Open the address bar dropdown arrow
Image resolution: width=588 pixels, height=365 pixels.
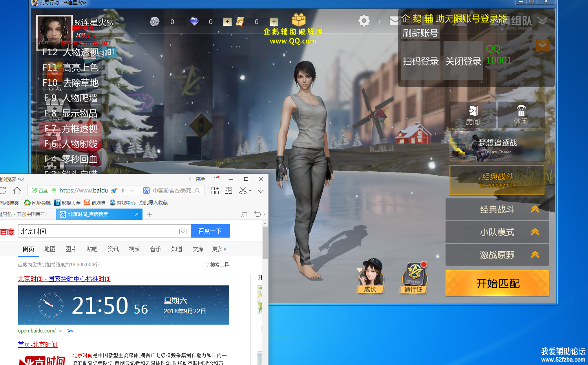[x=132, y=191]
